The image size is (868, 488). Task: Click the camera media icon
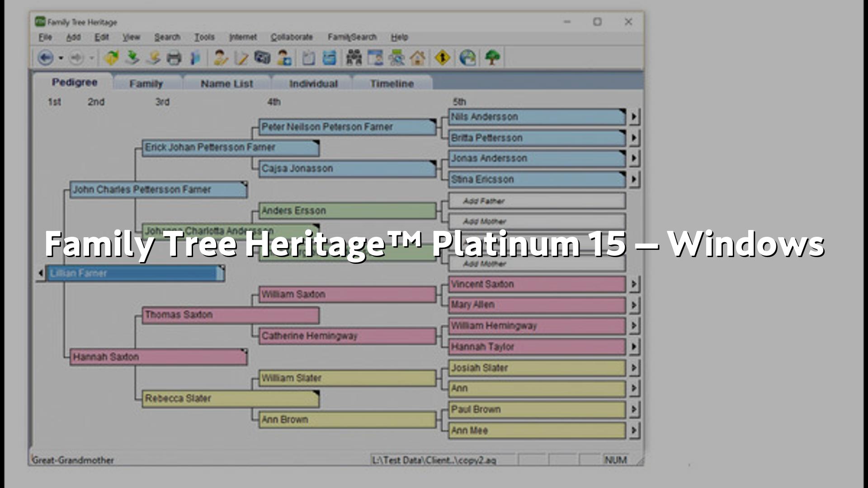tap(262, 58)
